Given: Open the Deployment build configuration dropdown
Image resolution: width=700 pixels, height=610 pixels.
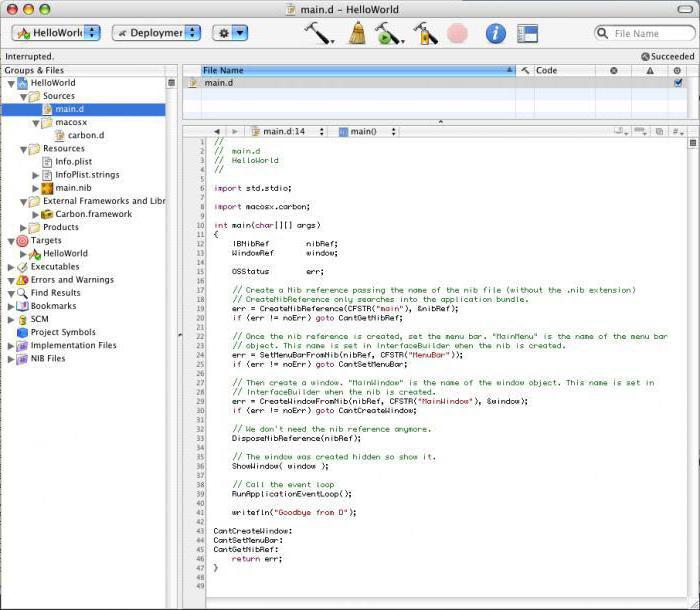Looking at the screenshot, I should click(x=155, y=33).
